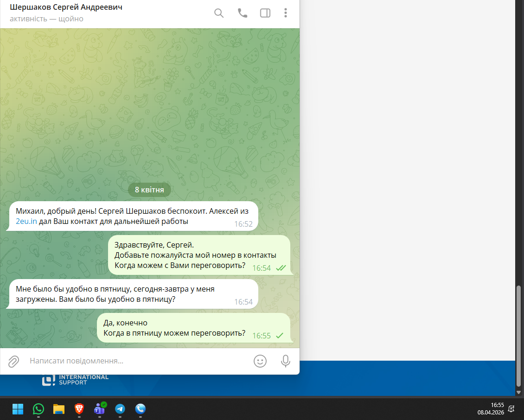Click the scrollbar down arrow in background window
Screen dimensions: 524x420
pos(518,392)
